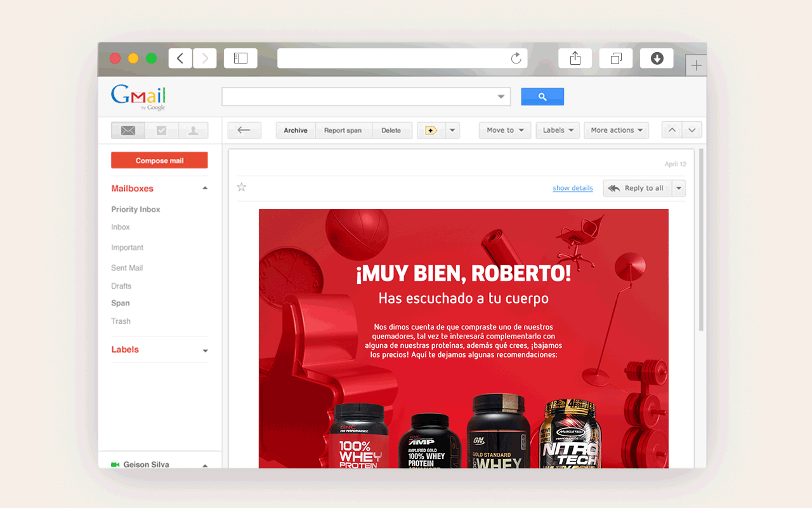Collapse the Mailboxes section arrow
812x508 pixels.
pos(204,189)
